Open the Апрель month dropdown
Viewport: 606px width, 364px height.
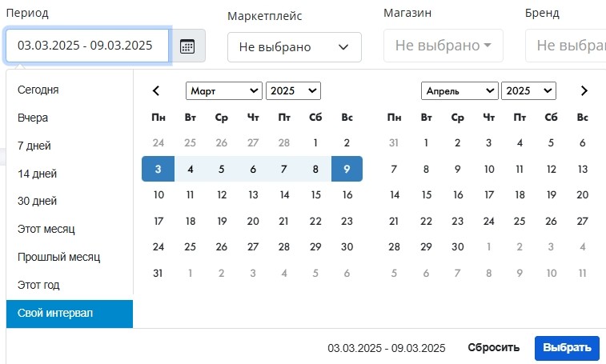pyautogui.click(x=459, y=91)
